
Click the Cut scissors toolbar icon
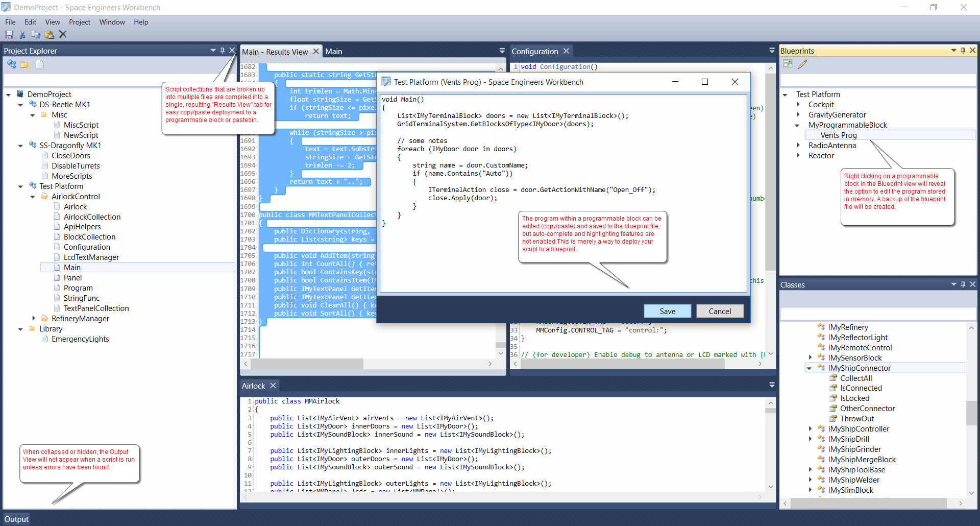coord(22,35)
